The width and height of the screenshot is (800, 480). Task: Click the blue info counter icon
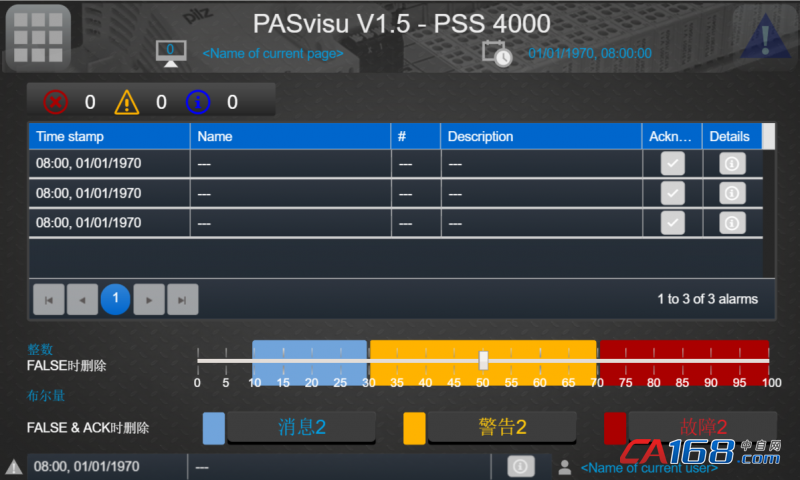tap(198, 102)
